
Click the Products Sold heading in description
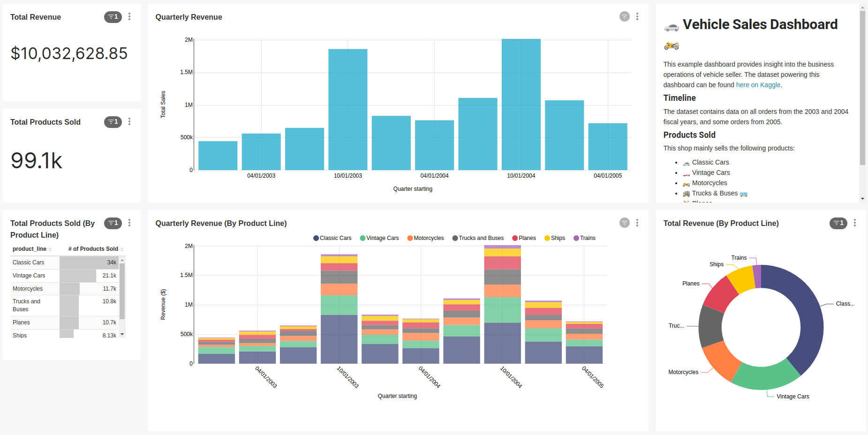[x=689, y=135]
